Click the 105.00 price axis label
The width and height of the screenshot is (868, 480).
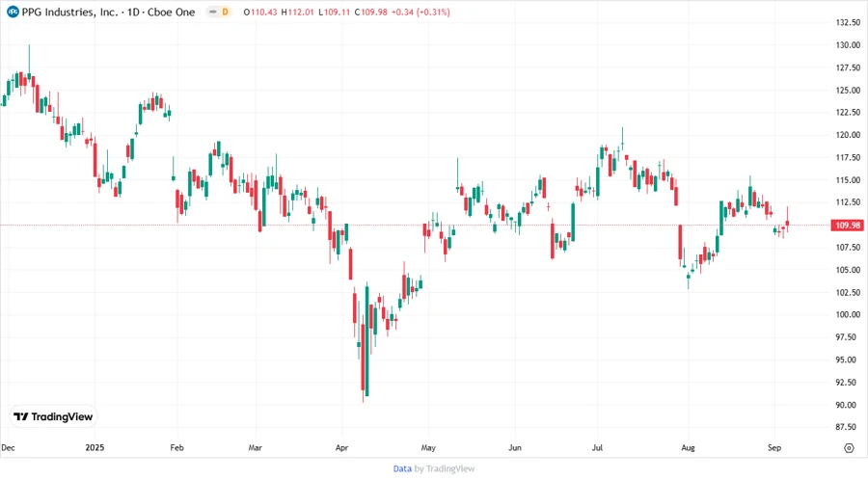point(848,270)
